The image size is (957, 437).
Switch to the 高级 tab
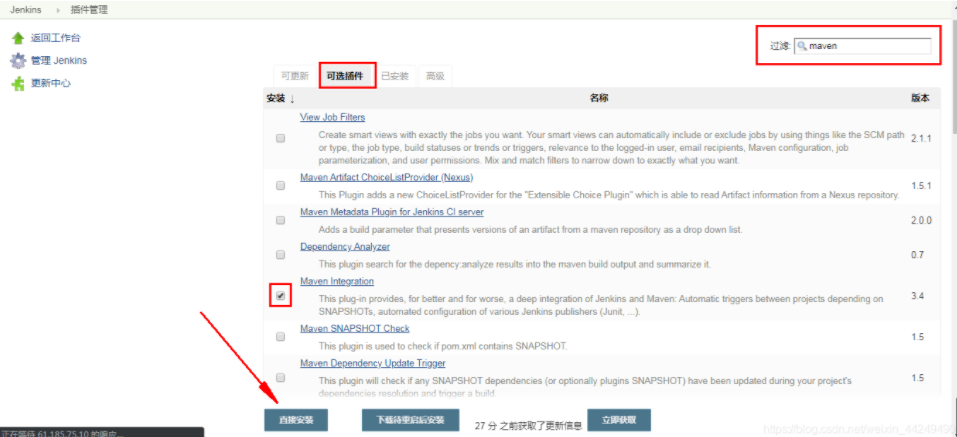click(x=435, y=76)
